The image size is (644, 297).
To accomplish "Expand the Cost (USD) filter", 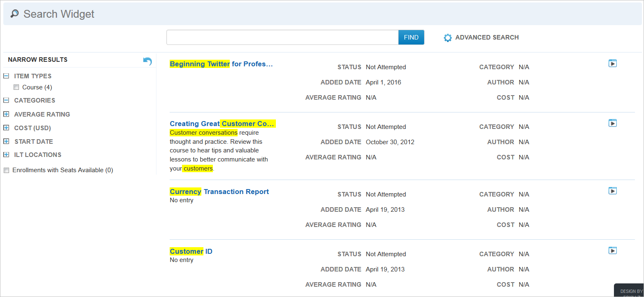I will 6,128.
